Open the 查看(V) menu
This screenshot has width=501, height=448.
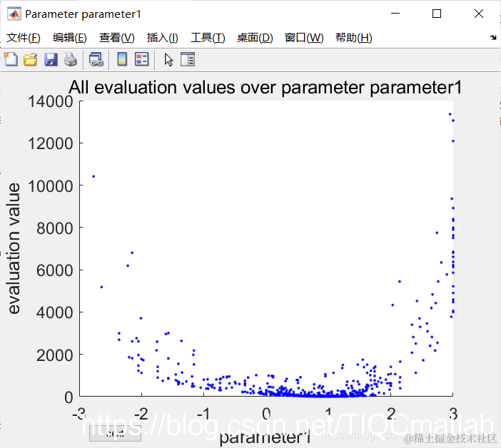point(116,38)
